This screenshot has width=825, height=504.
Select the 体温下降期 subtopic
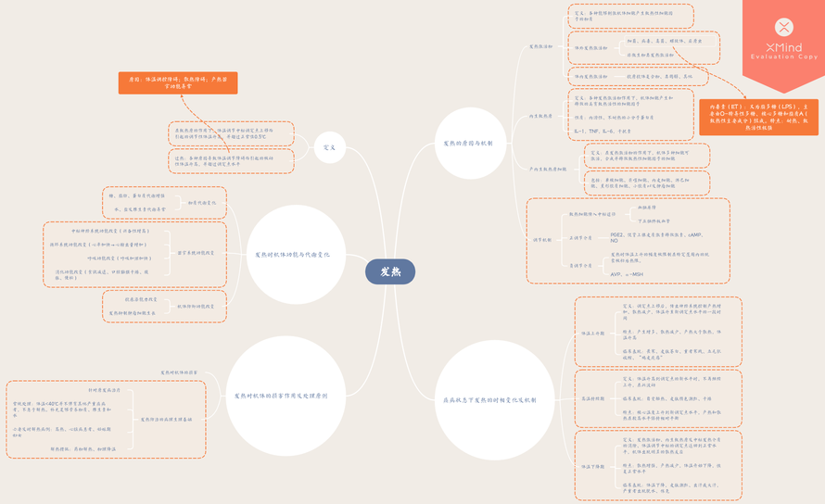click(592, 466)
